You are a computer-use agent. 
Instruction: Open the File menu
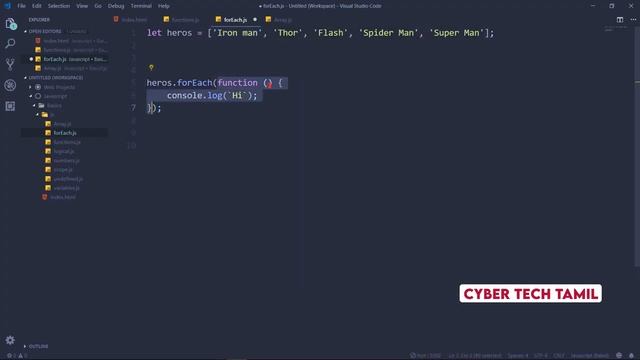(21, 6)
